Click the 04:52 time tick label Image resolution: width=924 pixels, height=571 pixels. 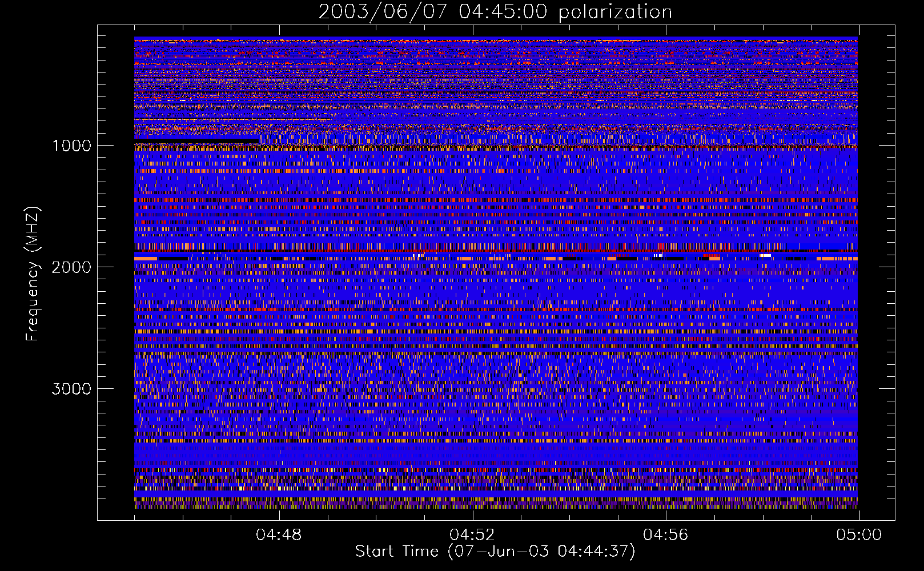point(472,535)
